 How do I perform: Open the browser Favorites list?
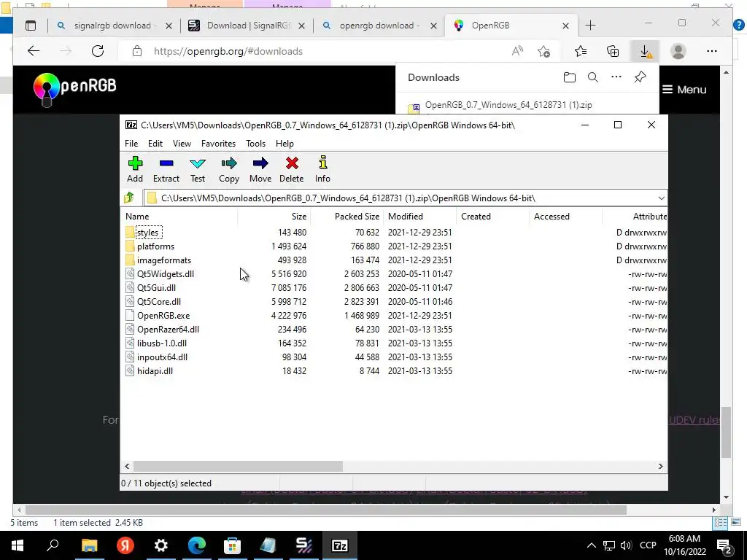[x=580, y=51]
